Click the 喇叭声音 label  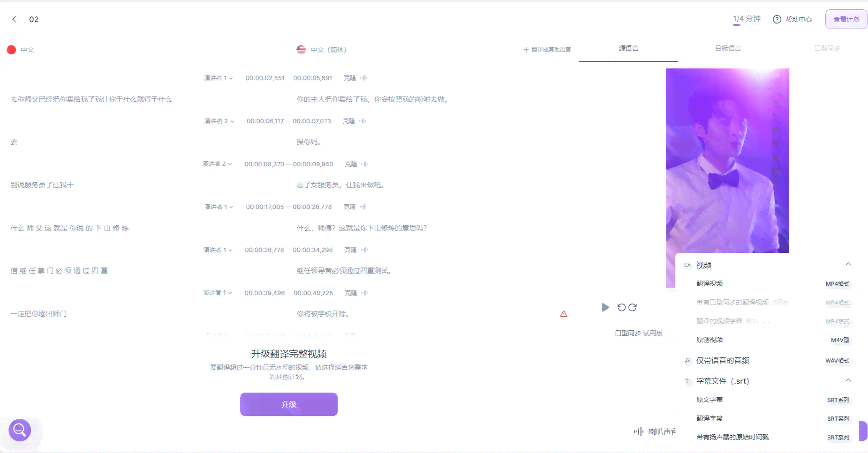662,431
